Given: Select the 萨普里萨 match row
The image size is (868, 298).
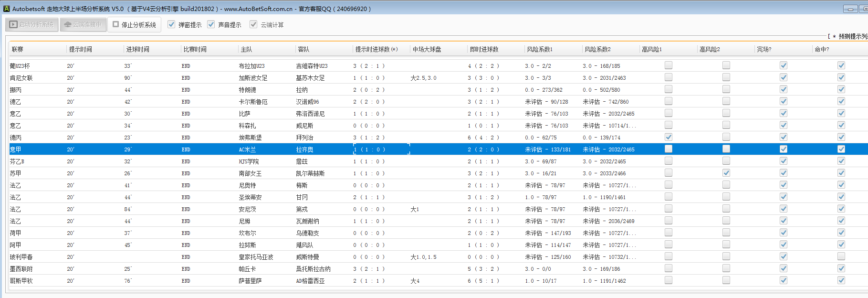Looking at the screenshot, I should (x=250, y=281).
